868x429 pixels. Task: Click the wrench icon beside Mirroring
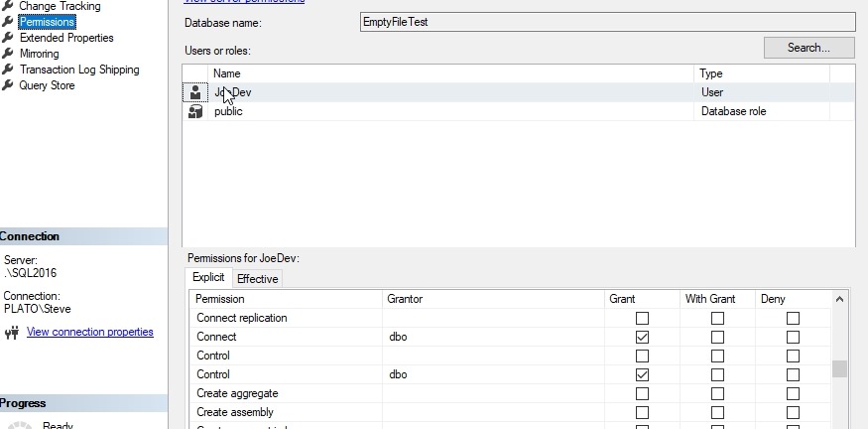pos(8,54)
